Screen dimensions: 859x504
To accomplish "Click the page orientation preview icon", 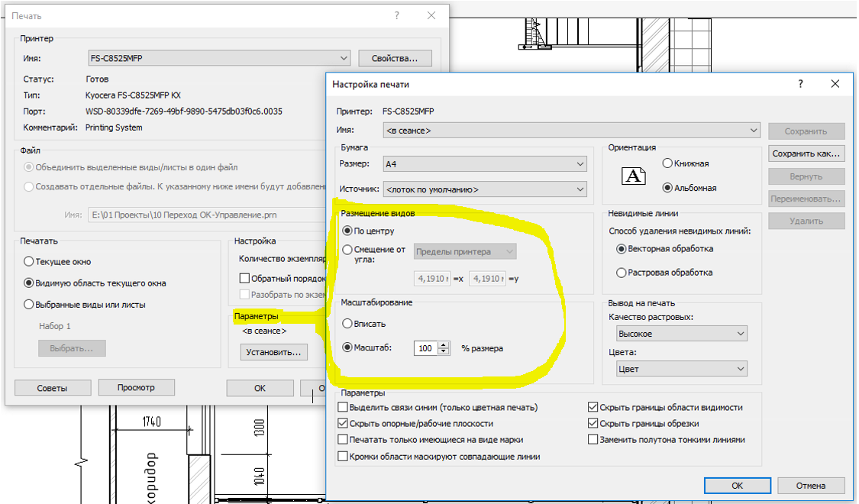I will [633, 176].
